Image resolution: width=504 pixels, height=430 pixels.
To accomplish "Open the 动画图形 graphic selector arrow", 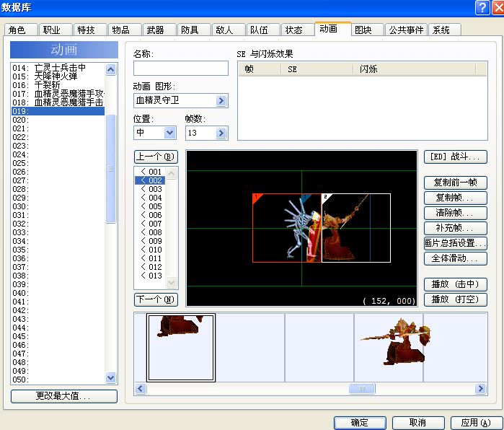I will (221, 101).
